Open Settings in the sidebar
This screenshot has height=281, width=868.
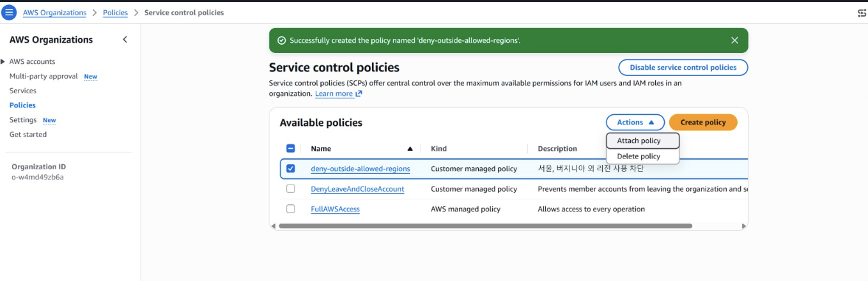click(x=23, y=120)
